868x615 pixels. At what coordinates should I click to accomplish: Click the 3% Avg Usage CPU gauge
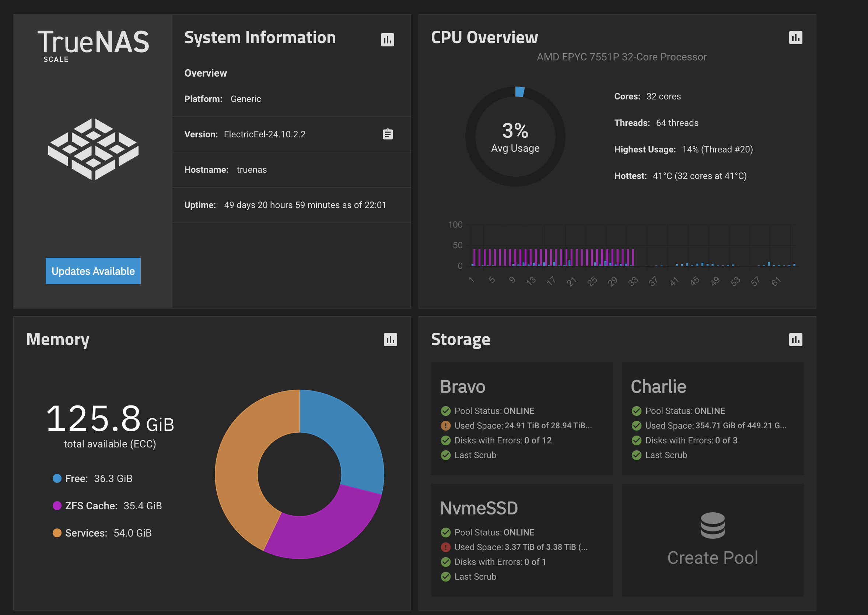(515, 136)
